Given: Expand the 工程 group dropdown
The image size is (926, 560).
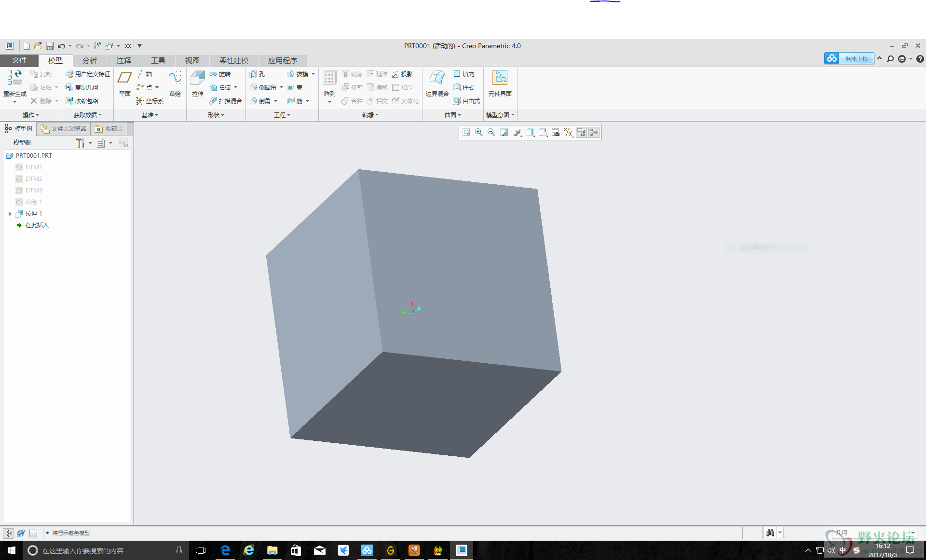Looking at the screenshot, I should 282,115.
